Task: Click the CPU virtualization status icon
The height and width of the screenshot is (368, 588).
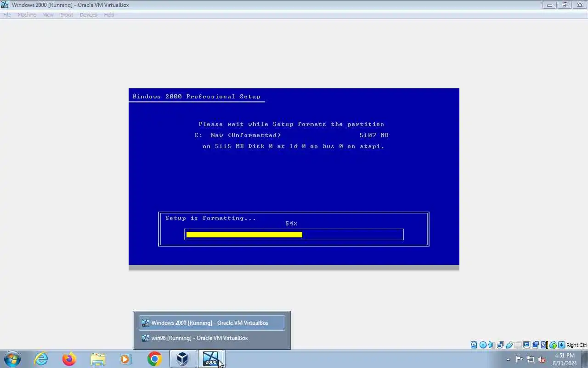Action: click(x=544, y=345)
